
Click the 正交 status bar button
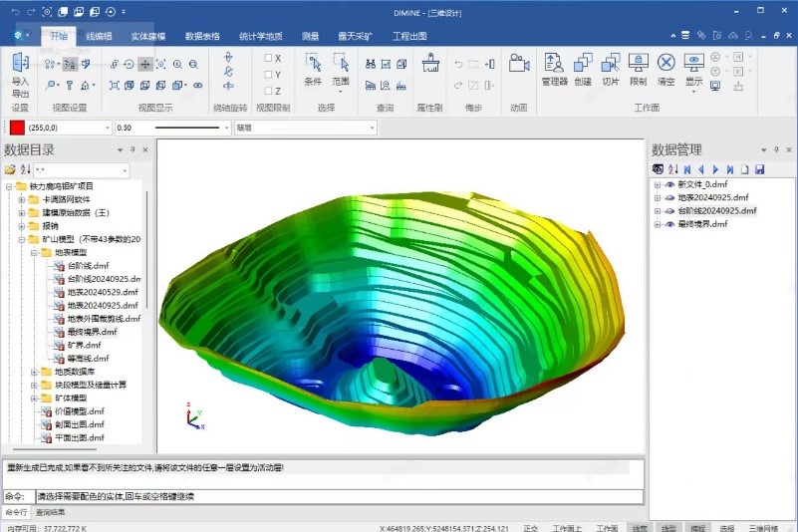pos(530,528)
